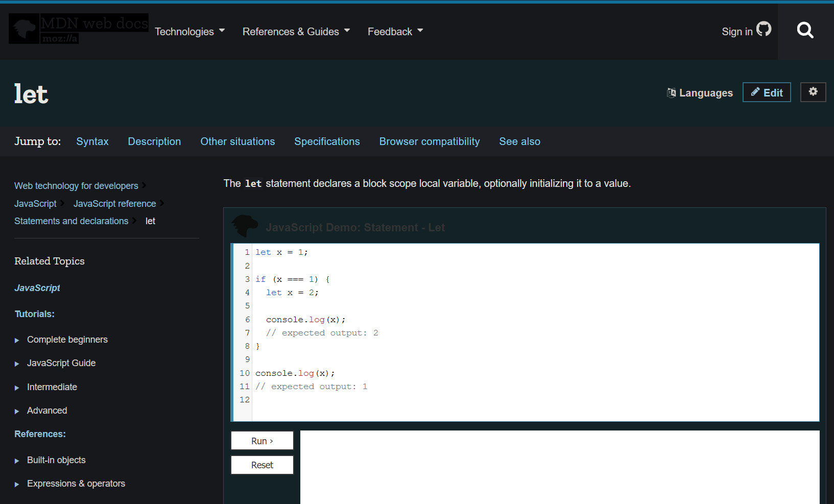Viewport: 834px width, 504px height.
Task: Jump to the See also section
Action: (x=519, y=141)
